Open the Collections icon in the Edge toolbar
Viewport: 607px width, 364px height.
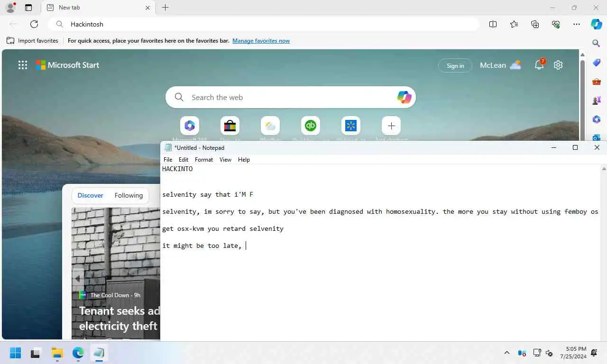pos(535,24)
